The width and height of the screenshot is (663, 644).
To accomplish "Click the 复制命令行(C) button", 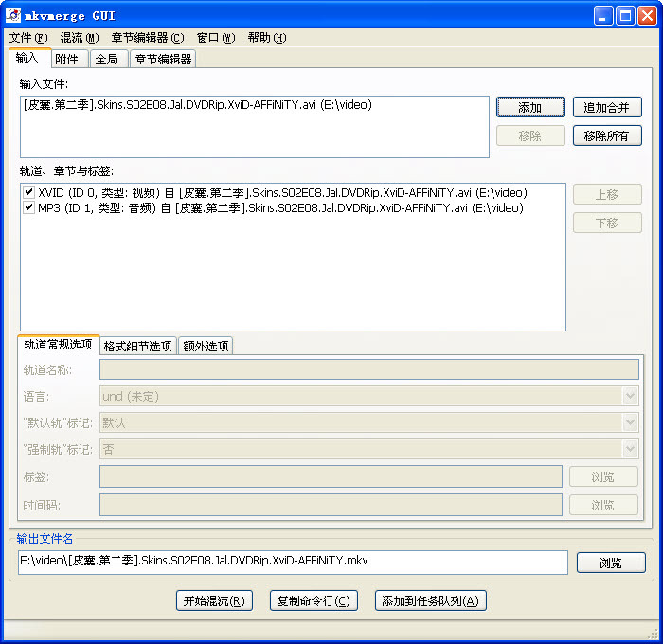I will [x=314, y=600].
